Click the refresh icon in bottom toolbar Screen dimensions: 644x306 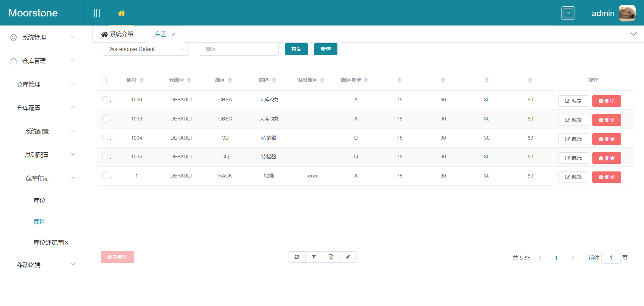(297, 257)
